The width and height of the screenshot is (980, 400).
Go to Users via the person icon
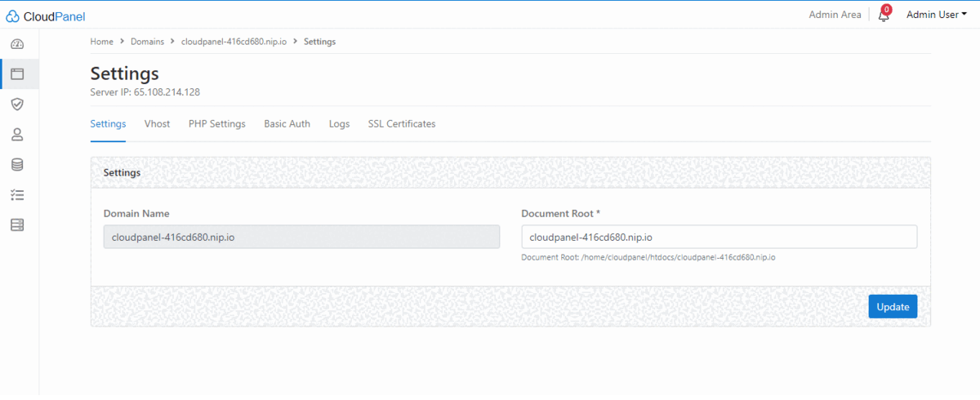point(17,135)
